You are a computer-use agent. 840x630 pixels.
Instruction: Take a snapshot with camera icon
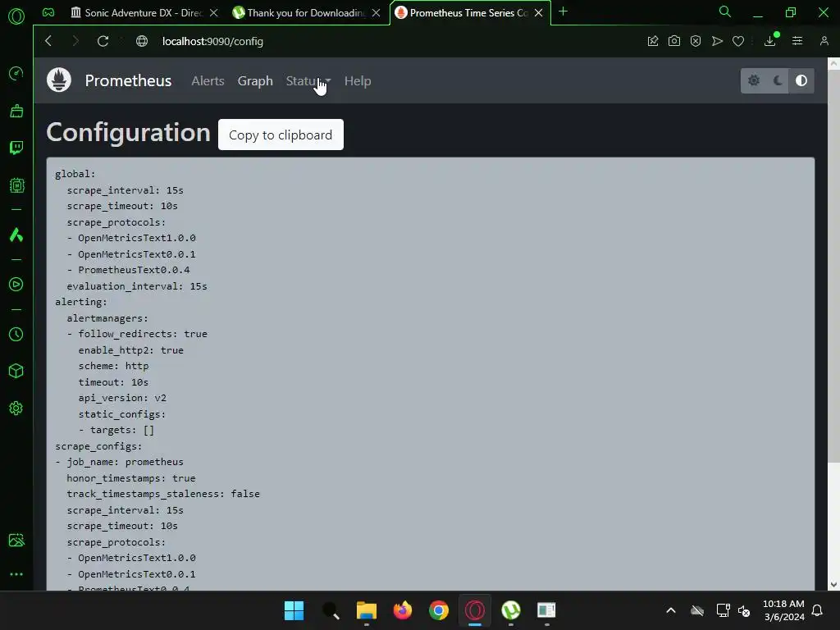point(674,41)
